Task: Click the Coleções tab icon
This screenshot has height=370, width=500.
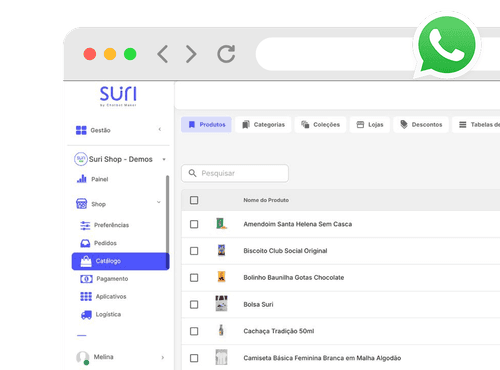Action: coord(305,124)
